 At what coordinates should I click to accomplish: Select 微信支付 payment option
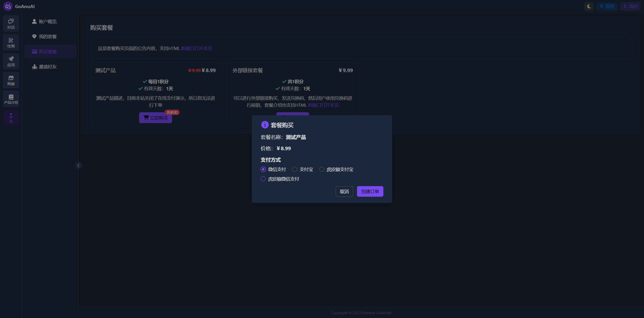coord(263,169)
